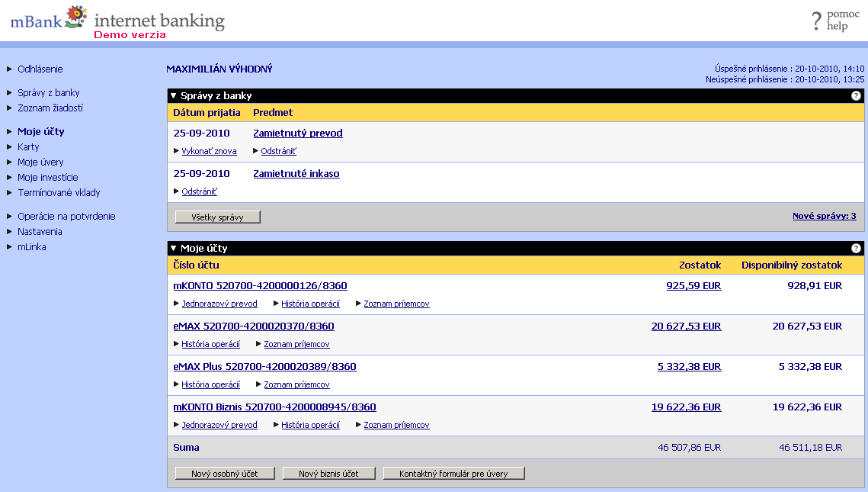Go to Moje investície
This screenshot has width=868, height=492.
(47, 177)
